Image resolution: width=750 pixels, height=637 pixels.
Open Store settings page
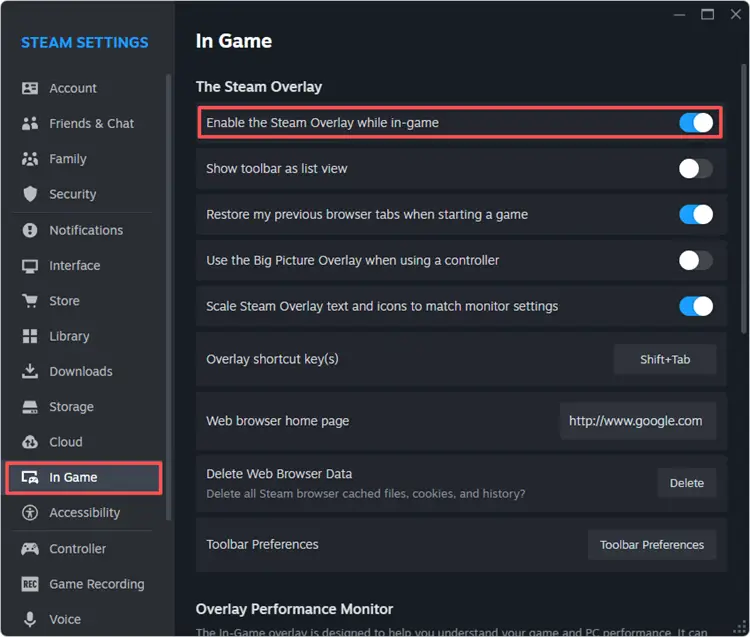tap(86, 301)
